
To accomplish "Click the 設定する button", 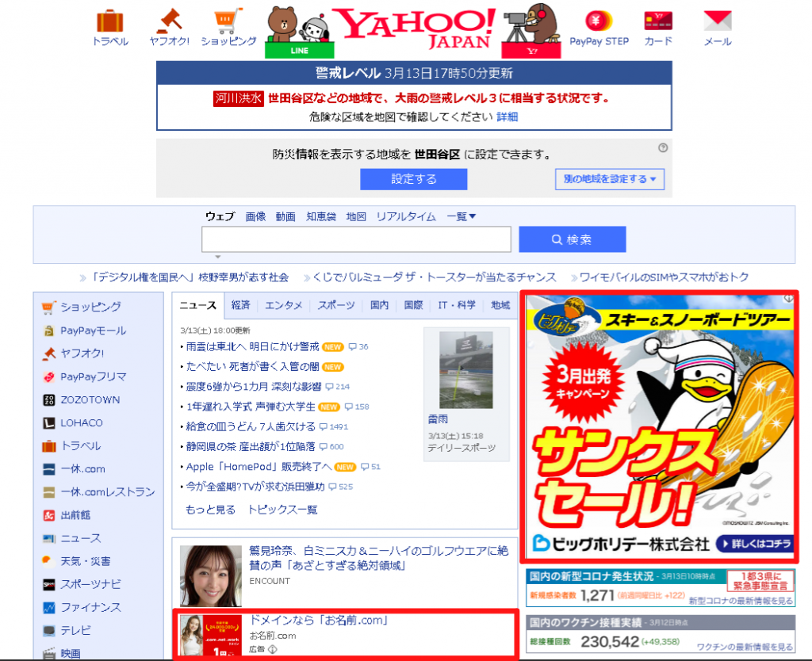I will click(414, 179).
